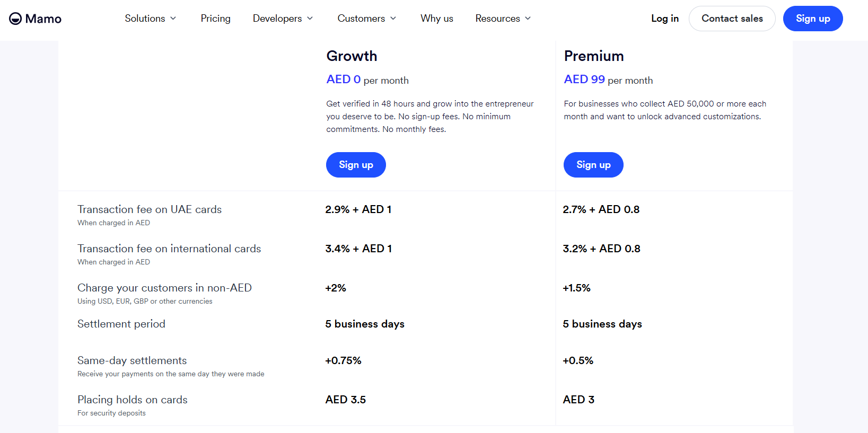Sign up for the Premium plan
The height and width of the screenshot is (433, 868).
tap(593, 165)
